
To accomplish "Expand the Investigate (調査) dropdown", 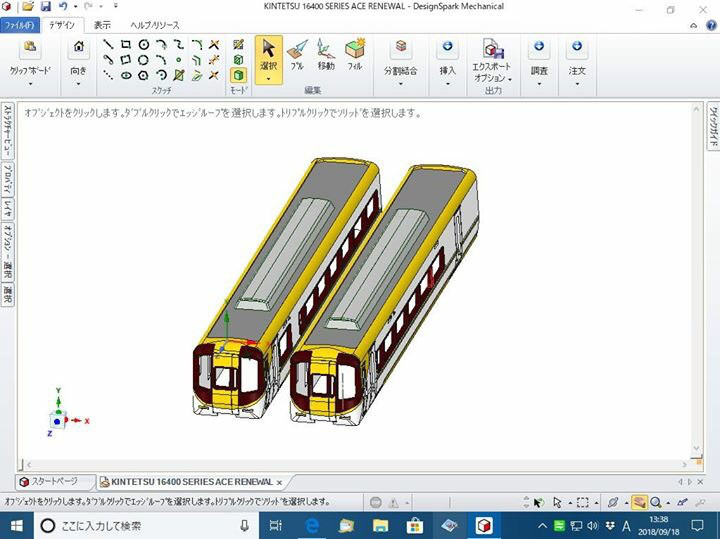I will (539, 84).
